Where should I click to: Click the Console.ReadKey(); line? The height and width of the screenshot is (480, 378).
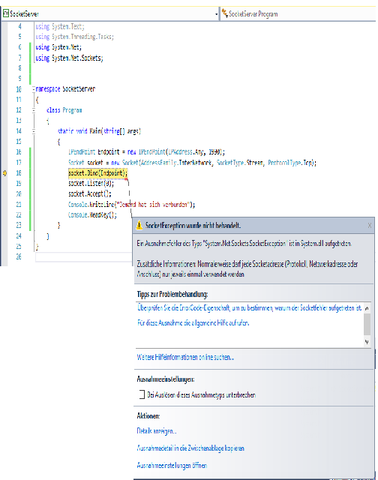93,215
